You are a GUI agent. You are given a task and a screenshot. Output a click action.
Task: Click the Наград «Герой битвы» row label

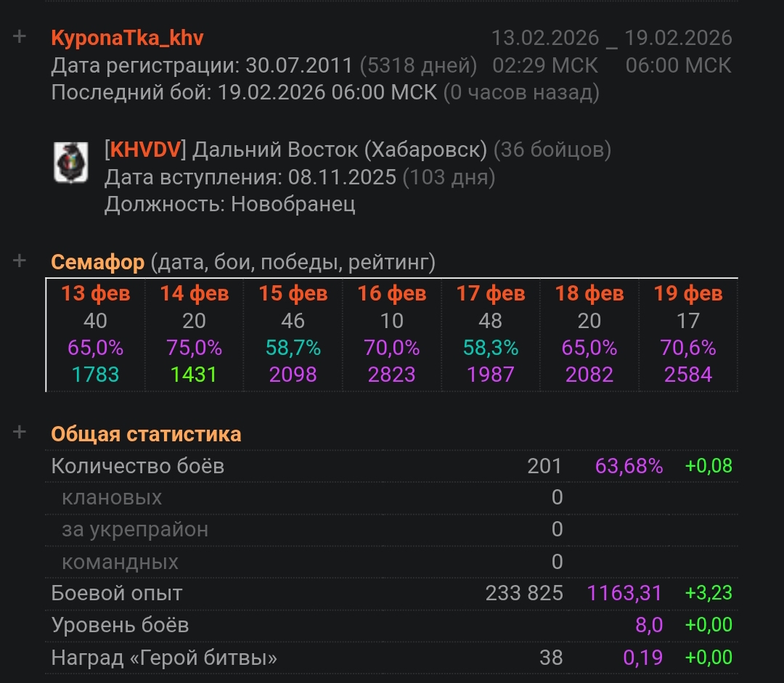(x=164, y=658)
